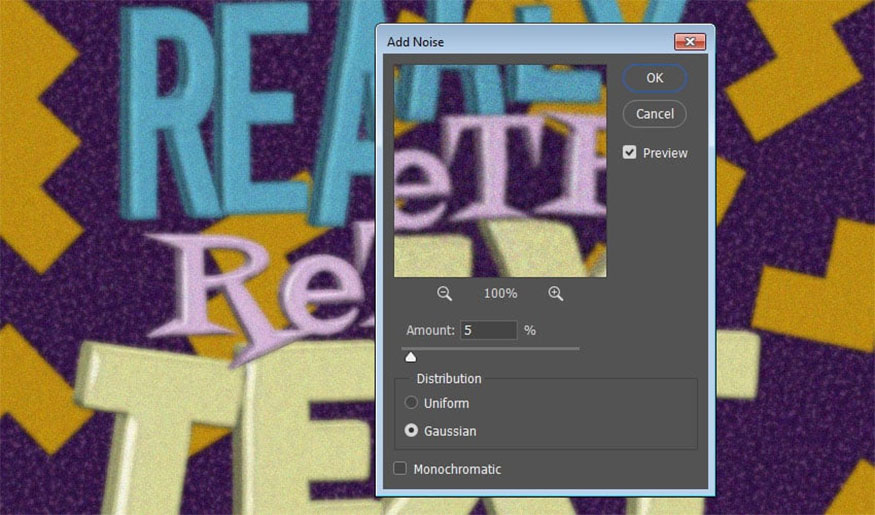Image resolution: width=875 pixels, height=515 pixels.
Task: Select the Gaussian distribution option
Action: tap(411, 430)
